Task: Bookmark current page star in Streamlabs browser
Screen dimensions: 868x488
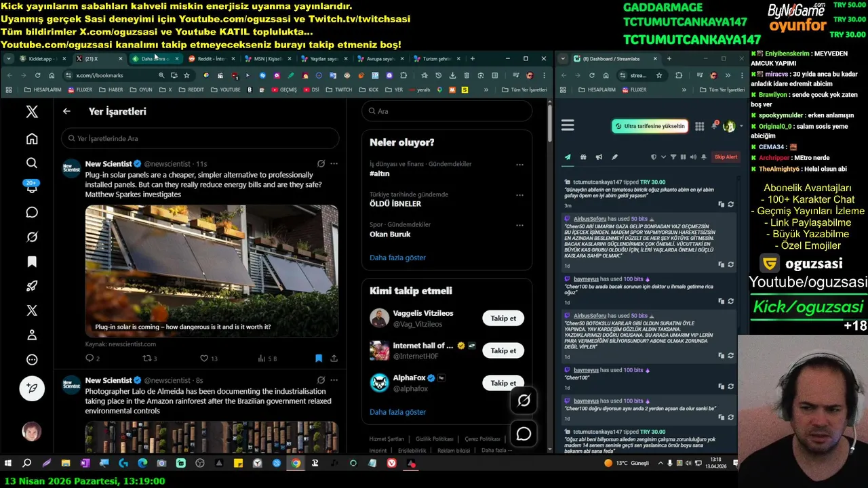Action: 658,75
